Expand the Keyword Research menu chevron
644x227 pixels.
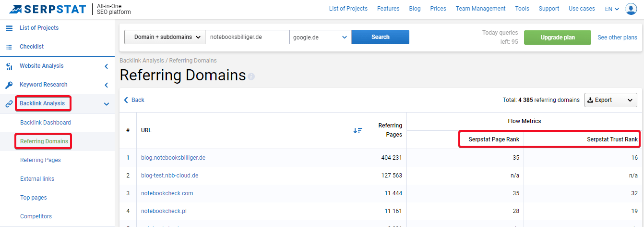click(107, 85)
